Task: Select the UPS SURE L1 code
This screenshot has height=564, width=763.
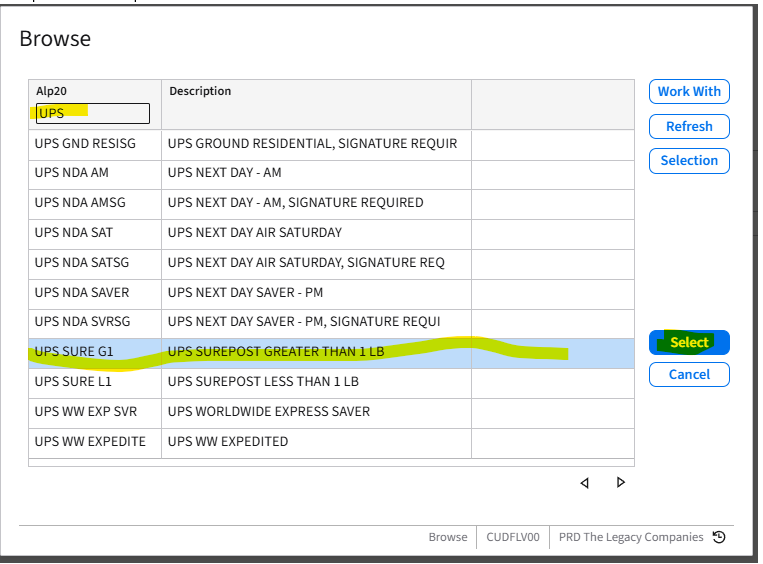Action: (73, 382)
